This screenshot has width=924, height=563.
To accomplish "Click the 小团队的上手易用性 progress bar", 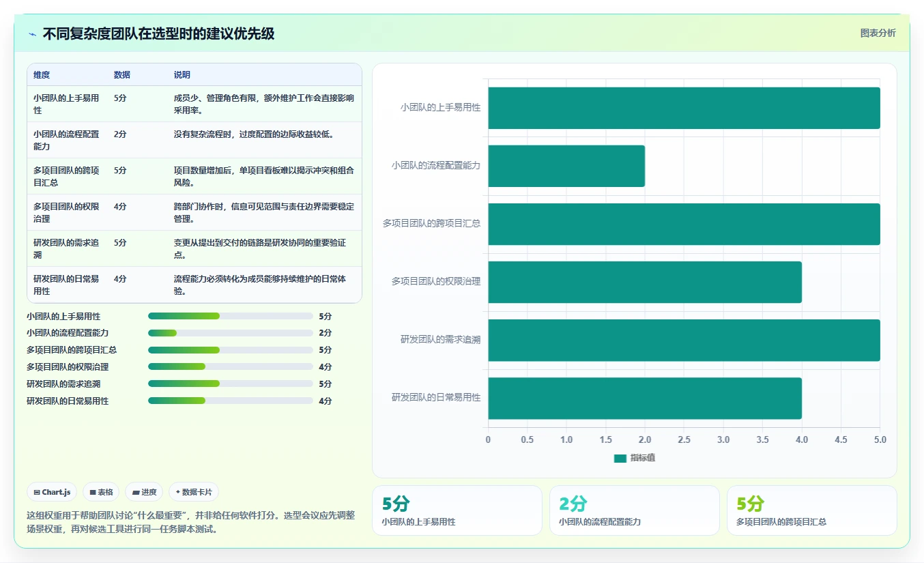I will point(231,316).
